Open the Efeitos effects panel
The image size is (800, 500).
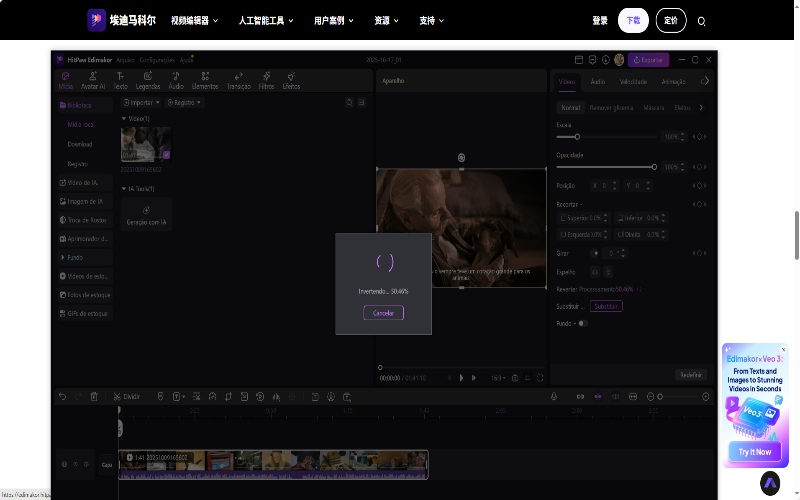(291, 80)
